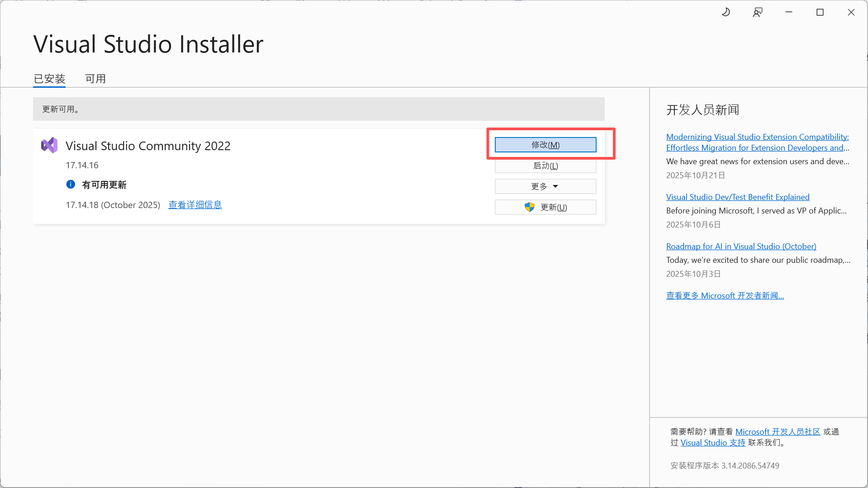
Task: Expand the 更多 dropdown
Action: pos(545,186)
